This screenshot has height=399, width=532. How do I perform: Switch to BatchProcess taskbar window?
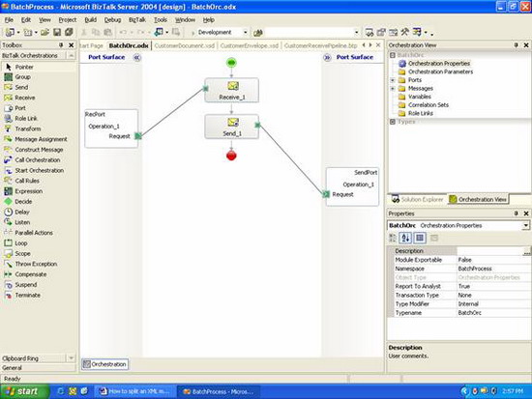coord(219,391)
